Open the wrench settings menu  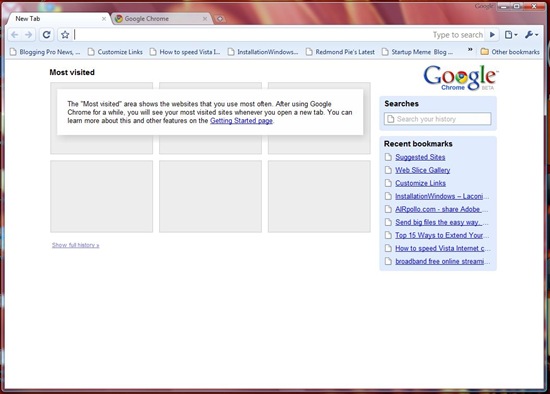click(x=531, y=35)
